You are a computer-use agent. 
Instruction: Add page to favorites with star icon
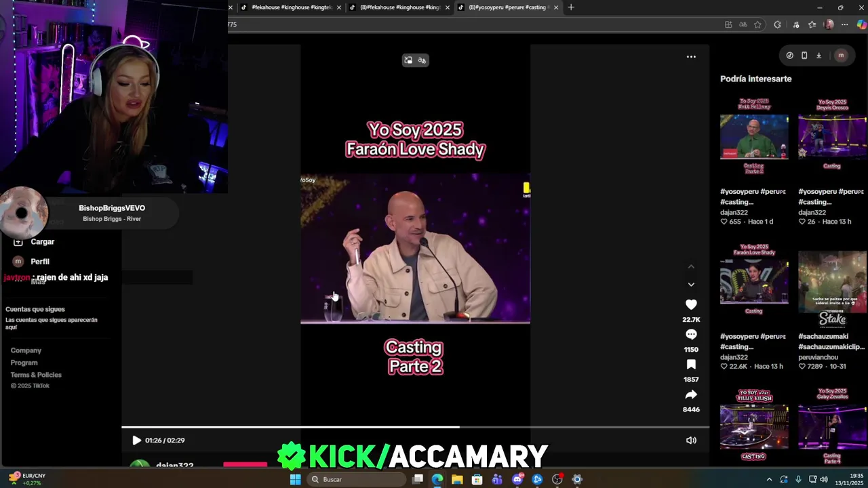pos(757,24)
